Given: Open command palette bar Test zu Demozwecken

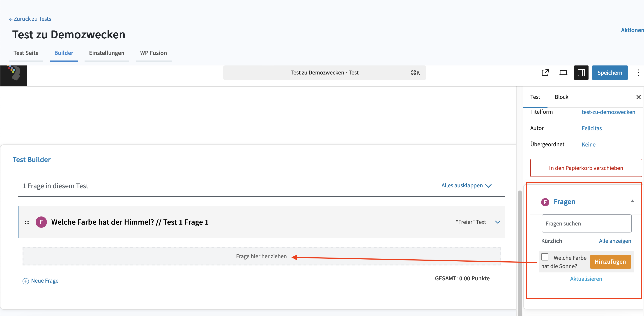Looking at the screenshot, I should tap(324, 72).
